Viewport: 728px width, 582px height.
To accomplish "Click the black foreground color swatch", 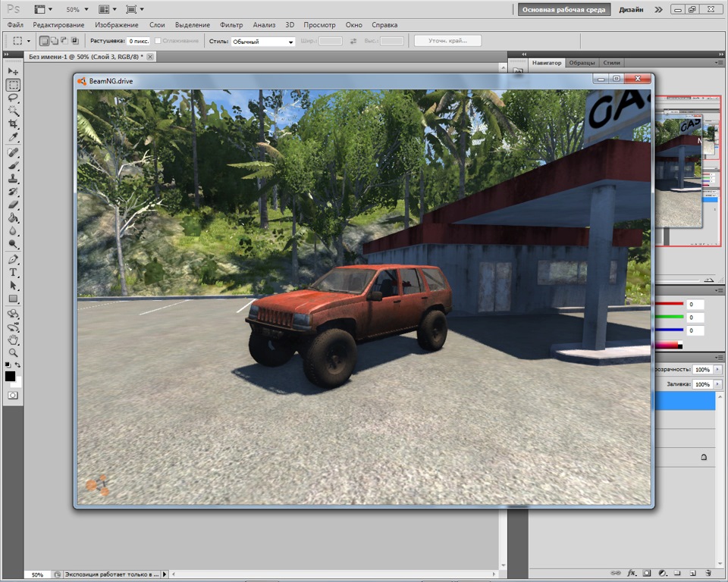I will [x=10, y=376].
